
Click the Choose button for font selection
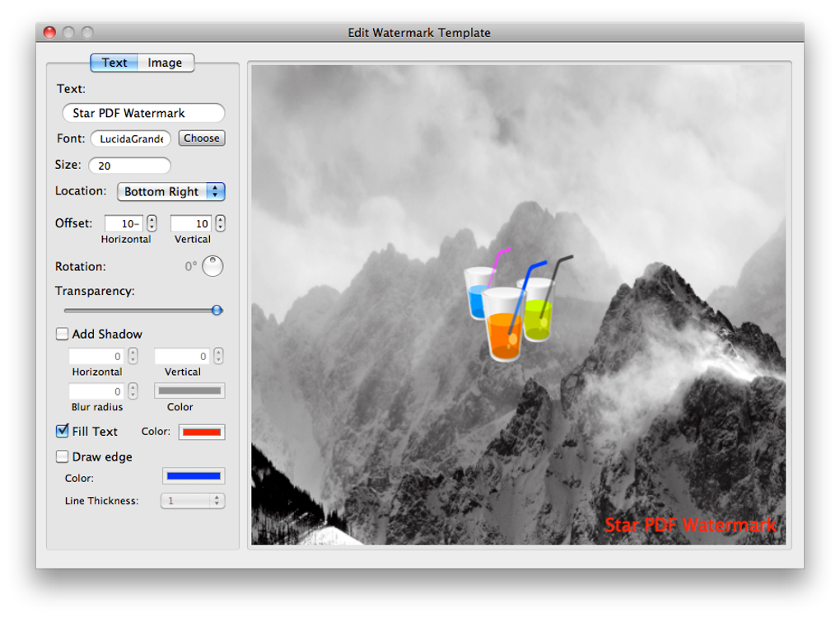click(x=201, y=138)
